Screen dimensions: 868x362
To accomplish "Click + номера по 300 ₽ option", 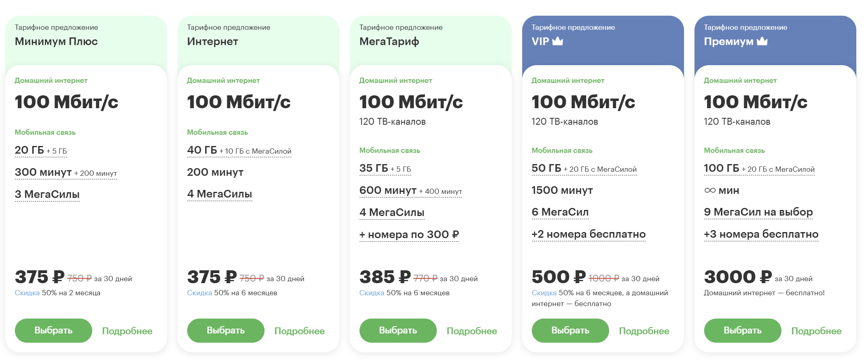I will (409, 234).
